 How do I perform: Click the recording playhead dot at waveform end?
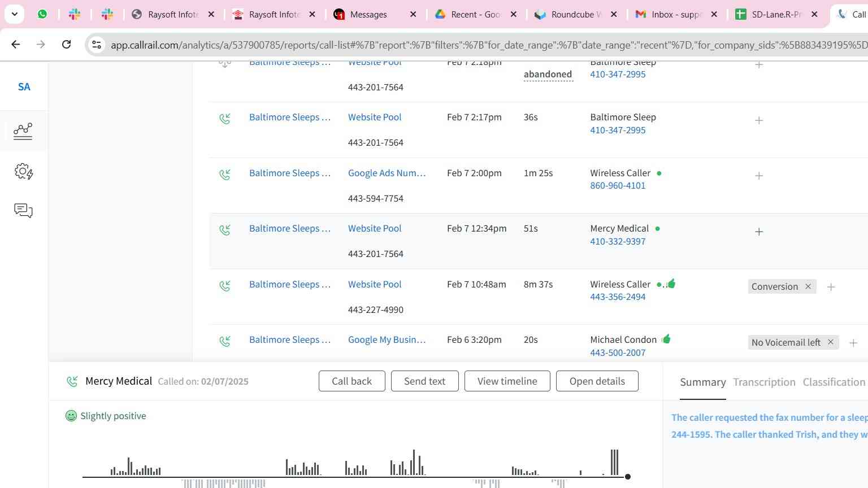pos(627,477)
